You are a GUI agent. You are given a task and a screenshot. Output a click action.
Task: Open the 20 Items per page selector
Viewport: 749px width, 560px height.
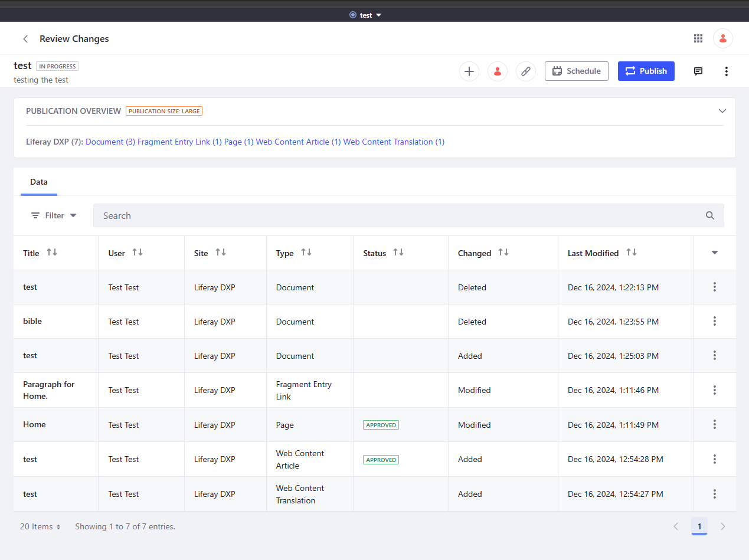click(40, 526)
